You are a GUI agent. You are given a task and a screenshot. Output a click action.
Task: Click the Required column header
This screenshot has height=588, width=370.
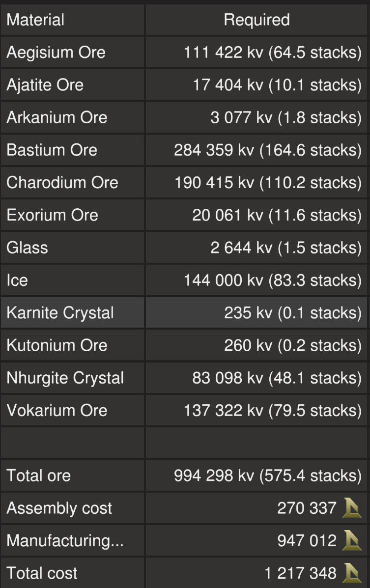[x=256, y=20]
